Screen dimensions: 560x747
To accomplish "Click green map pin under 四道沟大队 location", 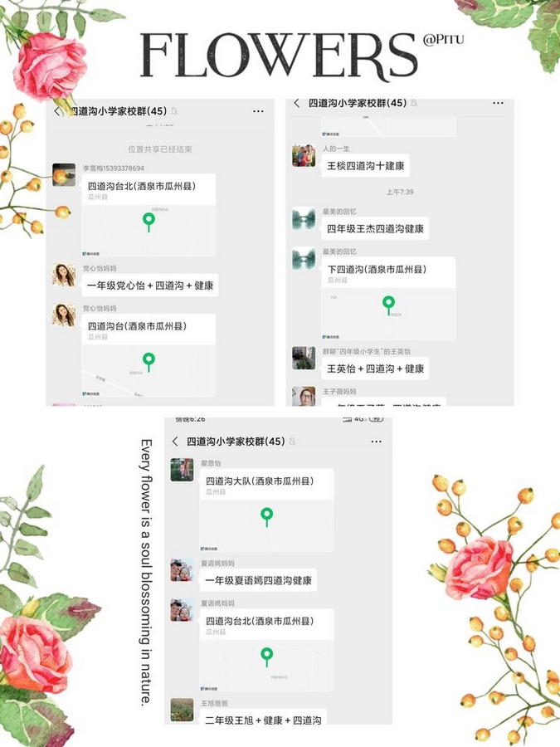I will (x=266, y=517).
